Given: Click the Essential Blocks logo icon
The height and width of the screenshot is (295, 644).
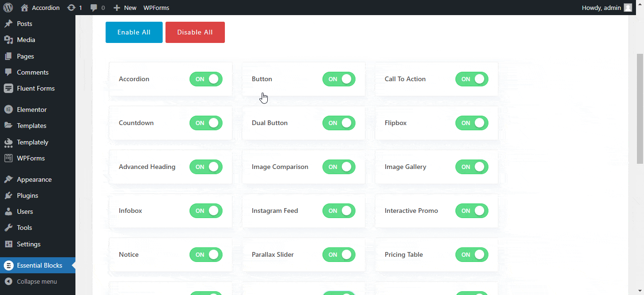Looking at the screenshot, I should 8,265.
